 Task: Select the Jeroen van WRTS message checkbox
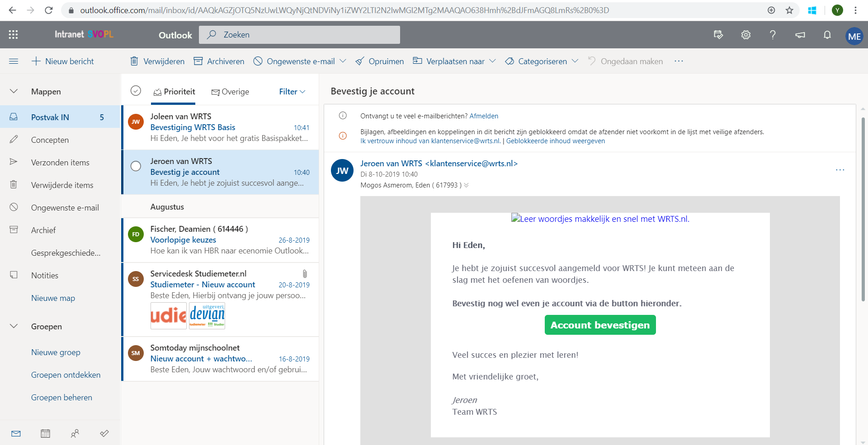136,166
